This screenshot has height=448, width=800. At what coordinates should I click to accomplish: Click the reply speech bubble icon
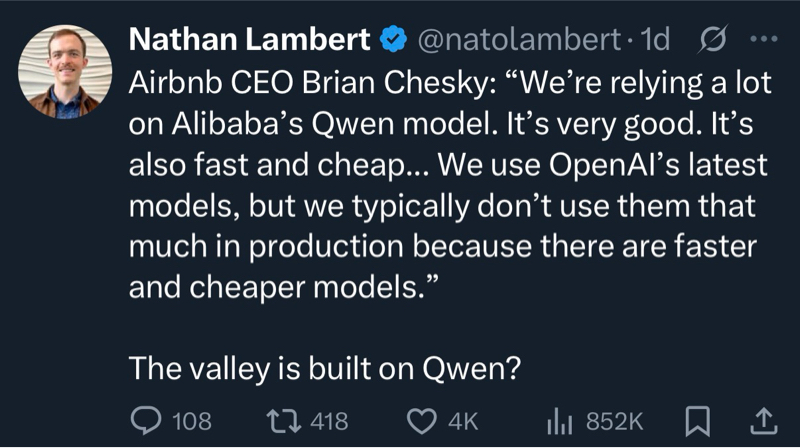point(147,420)
